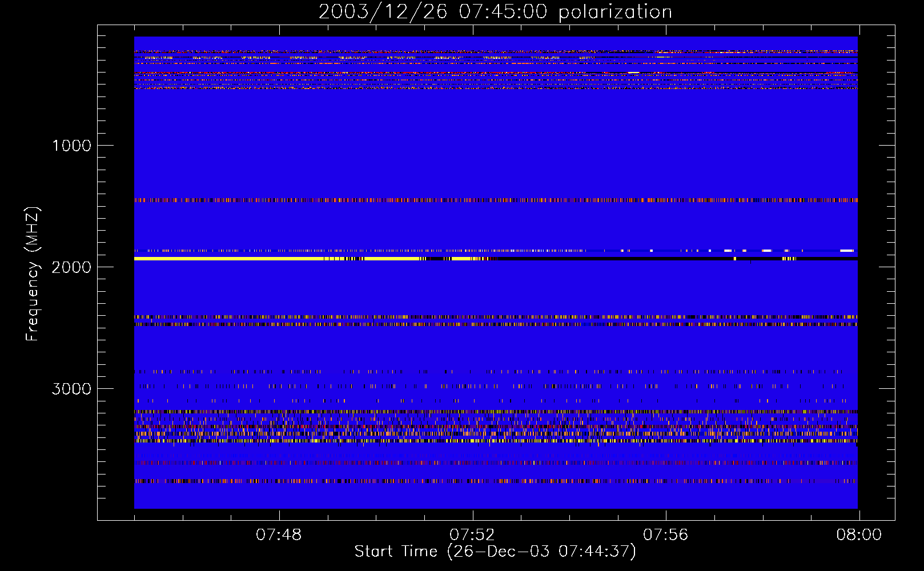Click the 07:56 time tick label
Screen dimensions: 924x571
[x=666, y=535]
